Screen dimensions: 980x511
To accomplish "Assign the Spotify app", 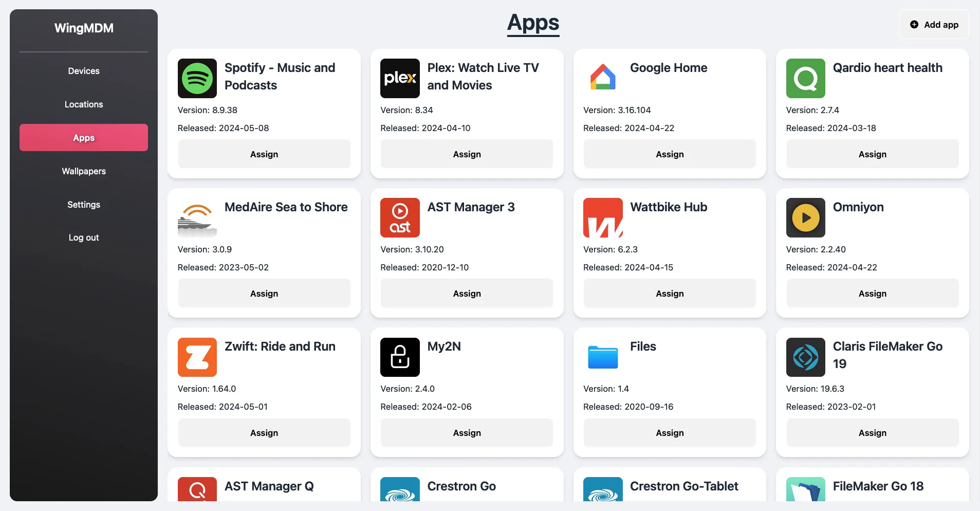I will click(x=264, y=154).
